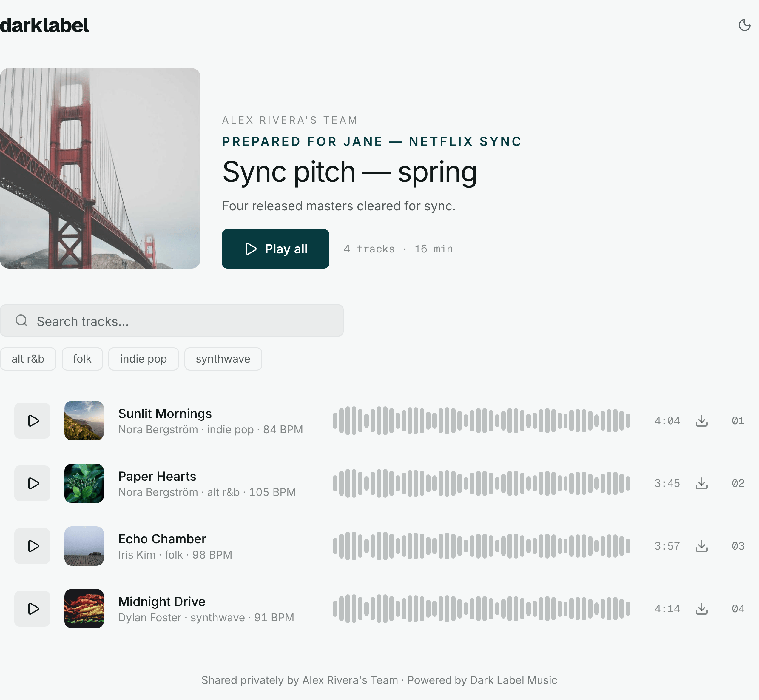759x700 pixels.
Task: Download the Echo Chamber track
Action: [702, 546]
